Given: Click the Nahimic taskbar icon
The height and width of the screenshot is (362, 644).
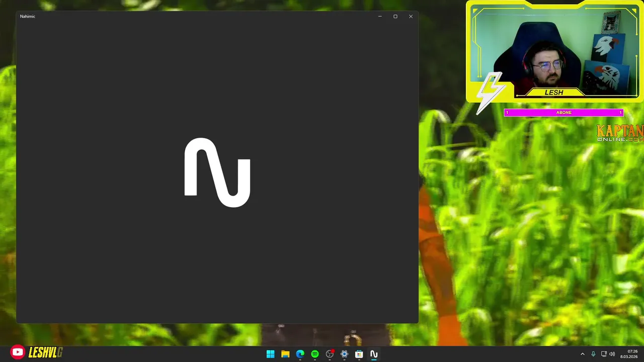Looking at the screenshot, I should tap(374, 354).
